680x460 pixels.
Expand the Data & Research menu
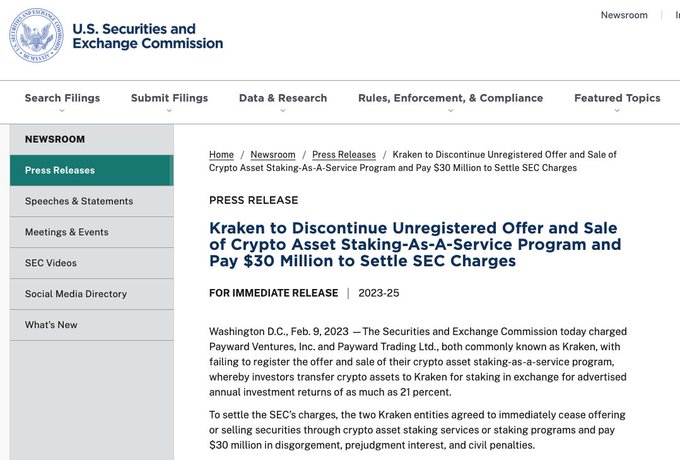[283, 98]
